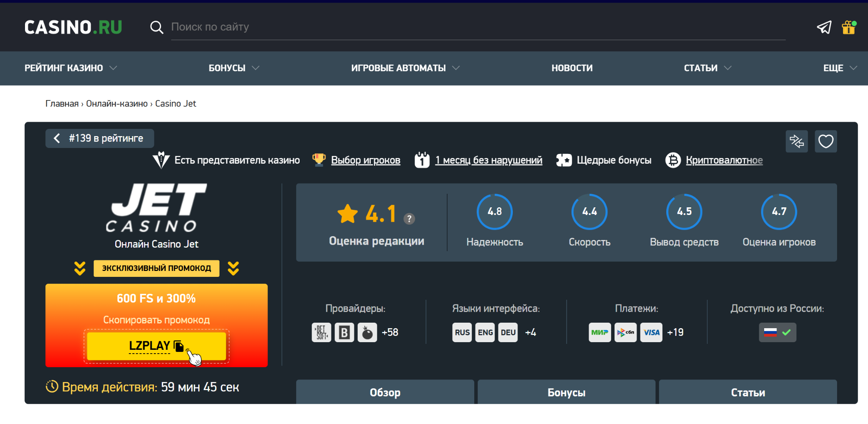Show more providers via +58
Image resolution: width=868 pixels, height=424 pixels.
pos(390,332)
